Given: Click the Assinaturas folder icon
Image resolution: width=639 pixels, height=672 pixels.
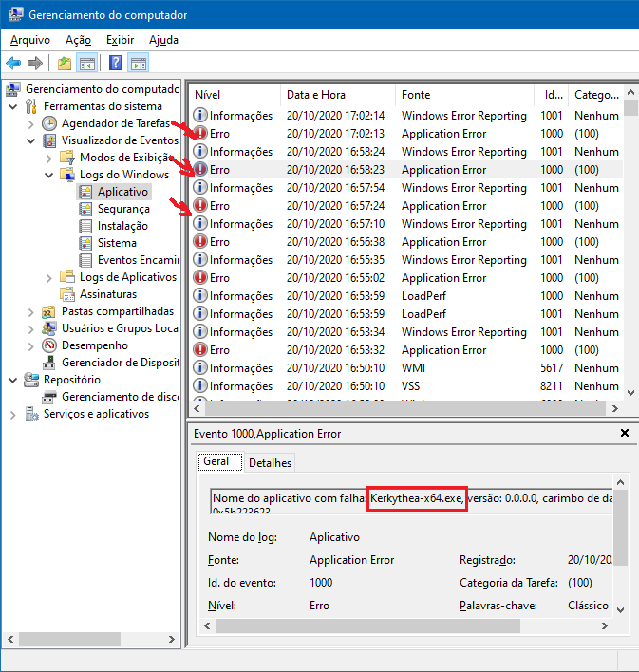Looking at the screenshot, I should pos(67,294).
